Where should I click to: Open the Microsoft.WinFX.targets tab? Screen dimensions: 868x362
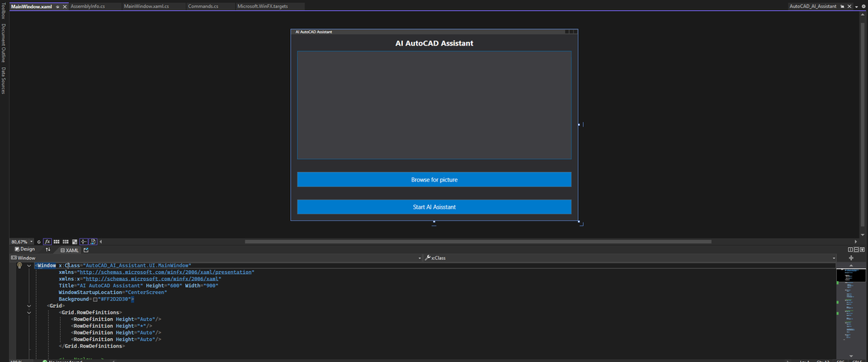tap(263, 6)
